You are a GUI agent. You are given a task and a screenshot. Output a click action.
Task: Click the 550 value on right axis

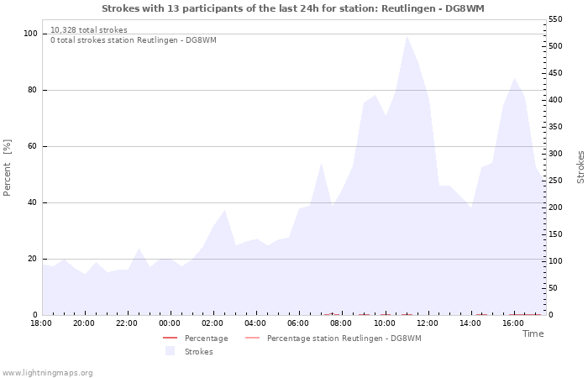tap(556, 19)
